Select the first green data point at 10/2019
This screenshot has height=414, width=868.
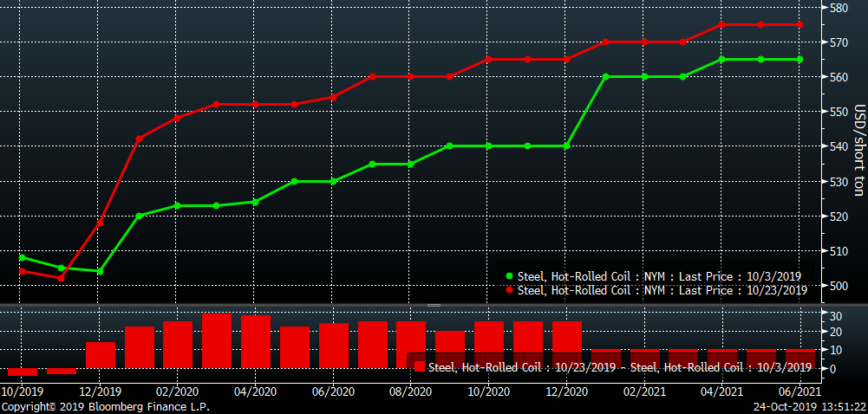click(22, 257)
